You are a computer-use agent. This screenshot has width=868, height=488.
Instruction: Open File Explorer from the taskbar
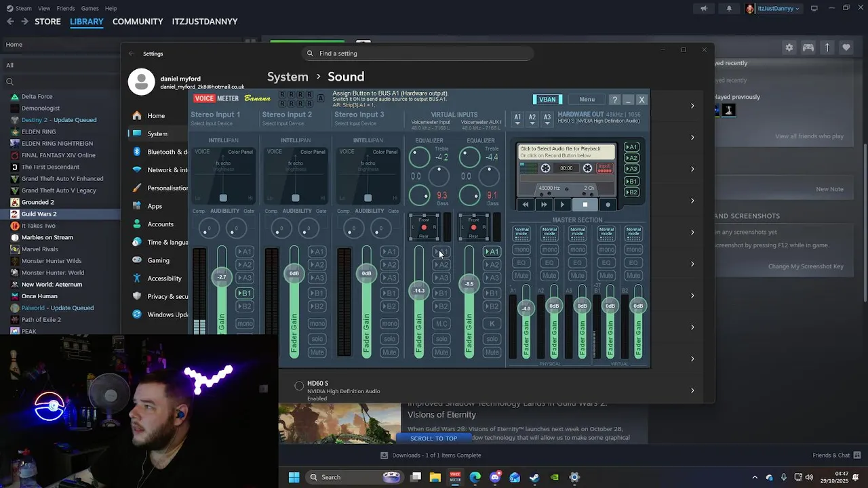(x=435, y=477)
